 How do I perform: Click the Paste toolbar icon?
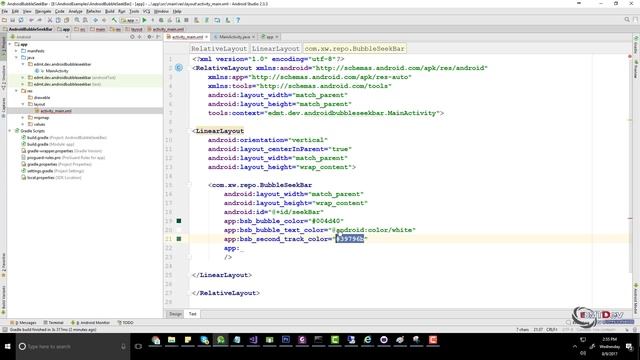(66, 20)
